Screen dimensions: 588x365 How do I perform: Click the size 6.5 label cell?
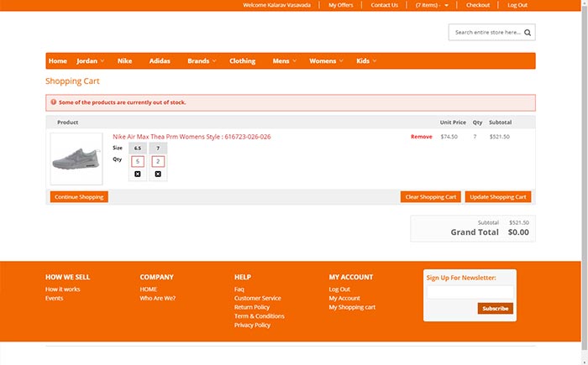[x=138, y=148]
